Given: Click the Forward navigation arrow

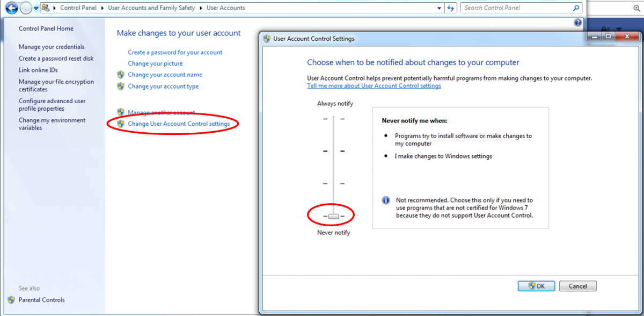Looking at the screenshot, I should click(x=26, y=8).
